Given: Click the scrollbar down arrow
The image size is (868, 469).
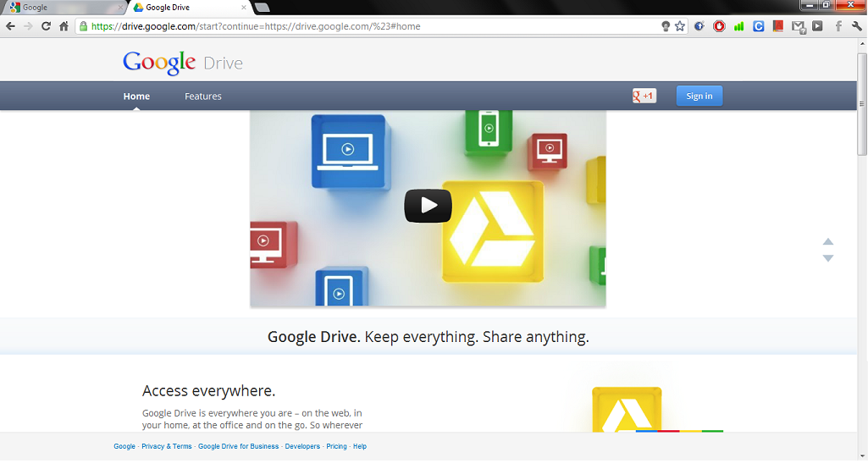Looking at the screenshot, I should tap(862, 456).
